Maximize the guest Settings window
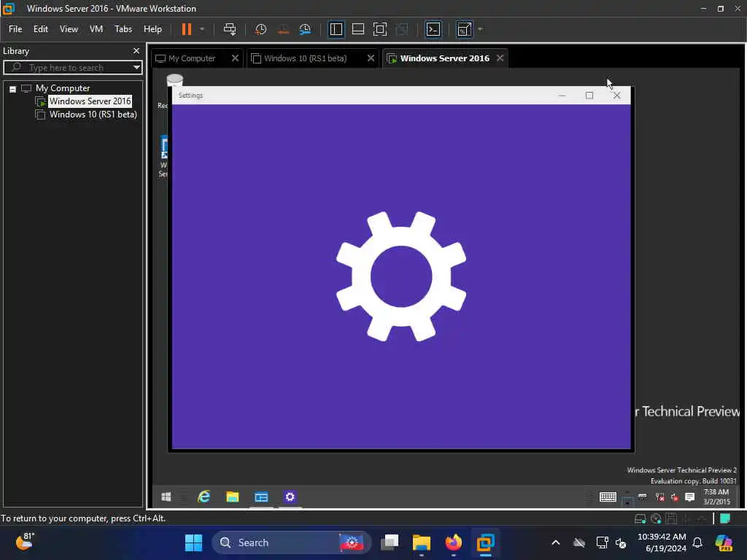Viewport: 747px width, 560px height. tap(589, 96)
